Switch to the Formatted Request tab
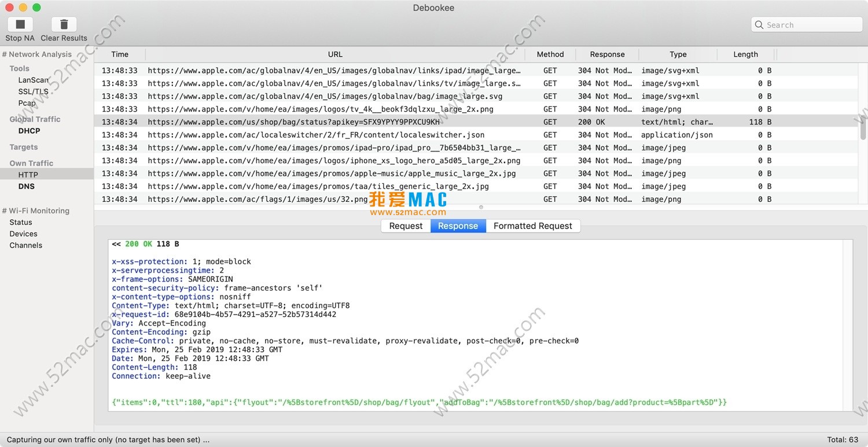This screenshot has width=868, height=447. [x=533, y=226]
